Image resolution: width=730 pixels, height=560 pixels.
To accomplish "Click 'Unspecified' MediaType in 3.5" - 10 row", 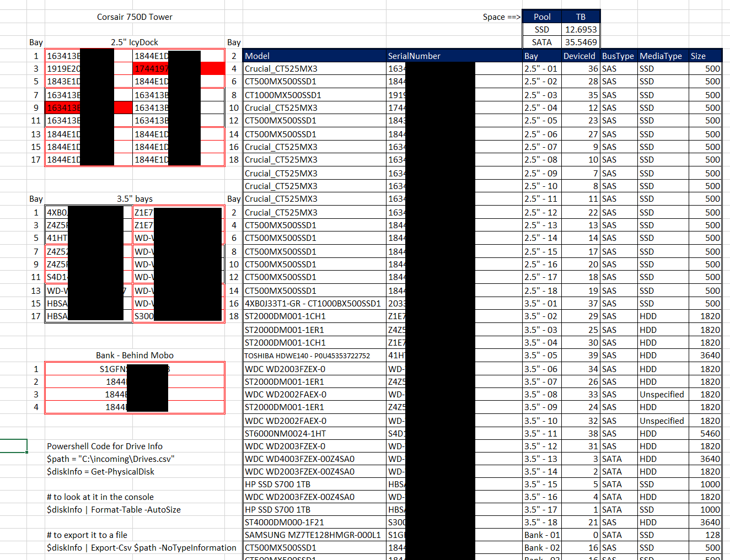I will coord(663,421).
